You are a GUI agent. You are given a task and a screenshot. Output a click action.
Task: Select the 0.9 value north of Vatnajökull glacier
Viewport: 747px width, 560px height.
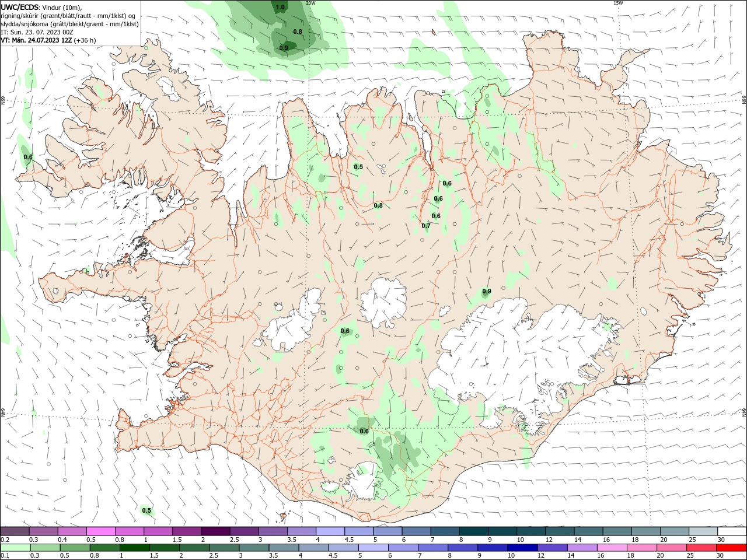pos(487,292)
